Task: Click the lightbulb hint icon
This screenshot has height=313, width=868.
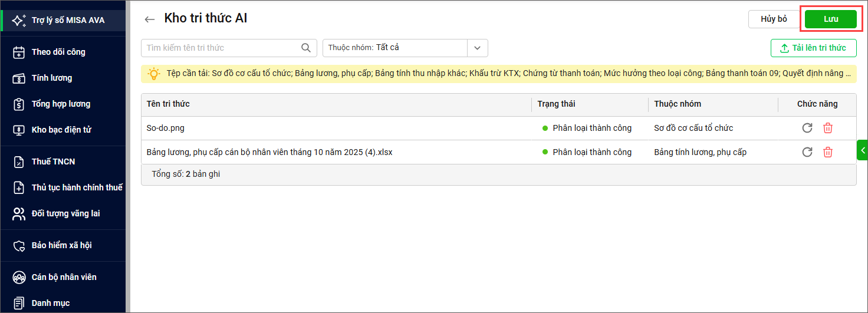Action: (x=153, y=74)
